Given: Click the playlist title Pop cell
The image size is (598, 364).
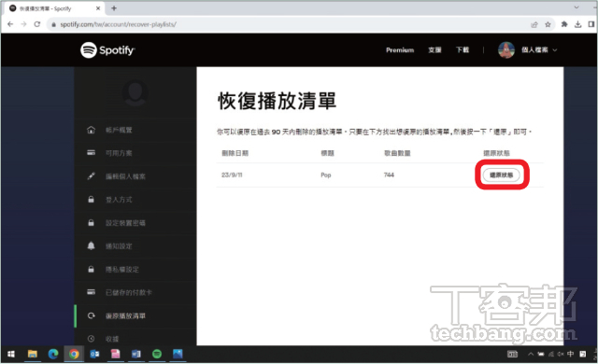Looking at the screenshot, I should (x=326, y=175).
